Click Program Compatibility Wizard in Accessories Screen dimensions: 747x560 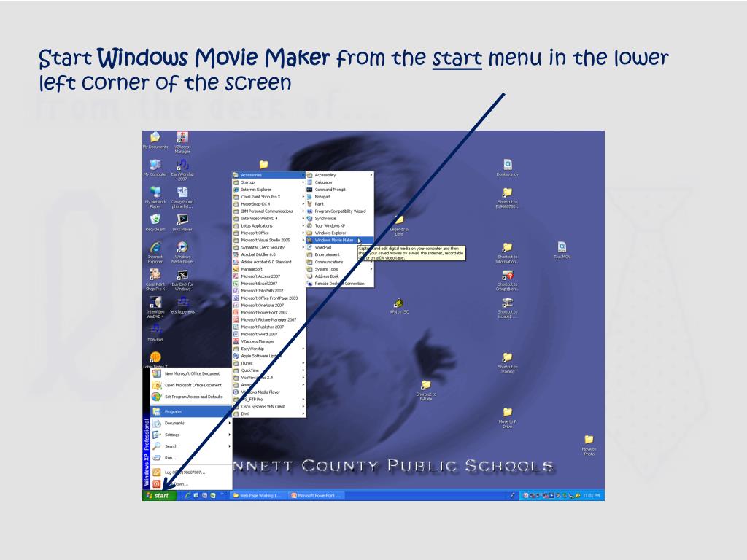(340, 211)
